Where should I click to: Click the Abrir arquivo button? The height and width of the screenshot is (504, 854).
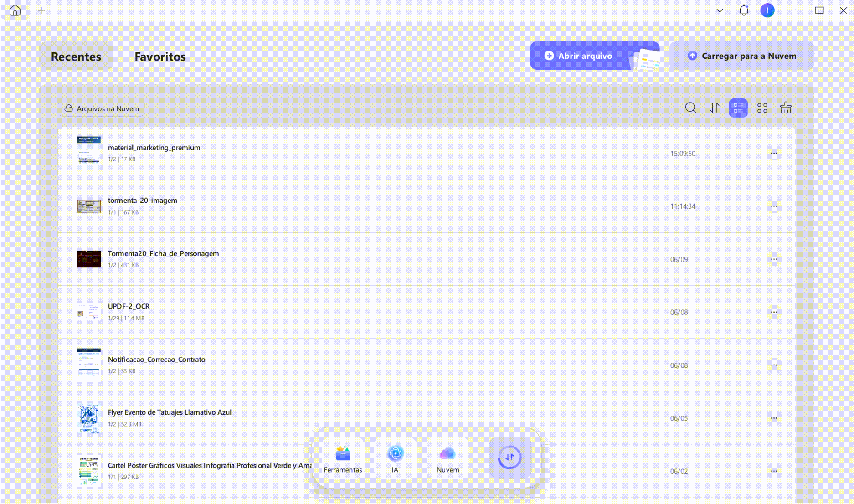click(595, 56)
